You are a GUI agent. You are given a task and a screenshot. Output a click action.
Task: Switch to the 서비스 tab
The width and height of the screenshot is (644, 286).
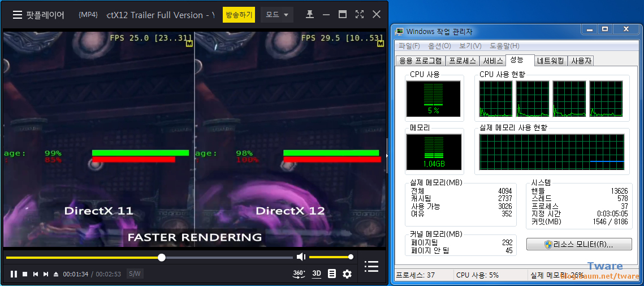493,61
